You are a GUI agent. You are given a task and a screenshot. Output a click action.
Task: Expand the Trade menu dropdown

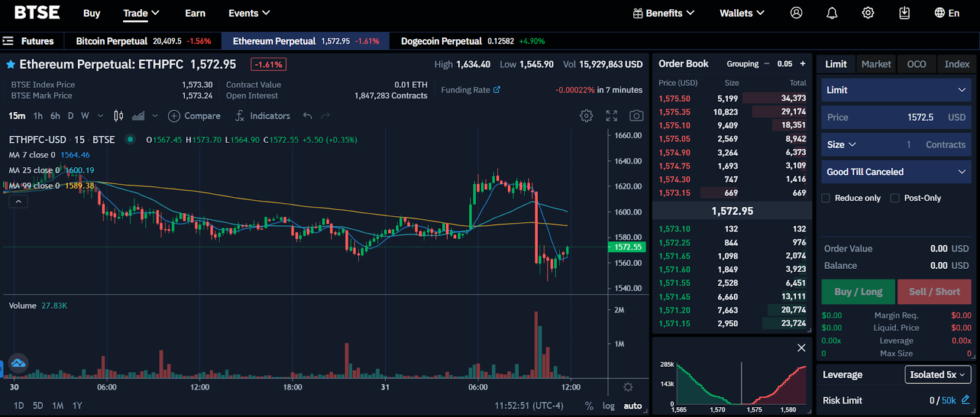click(141, 13)
